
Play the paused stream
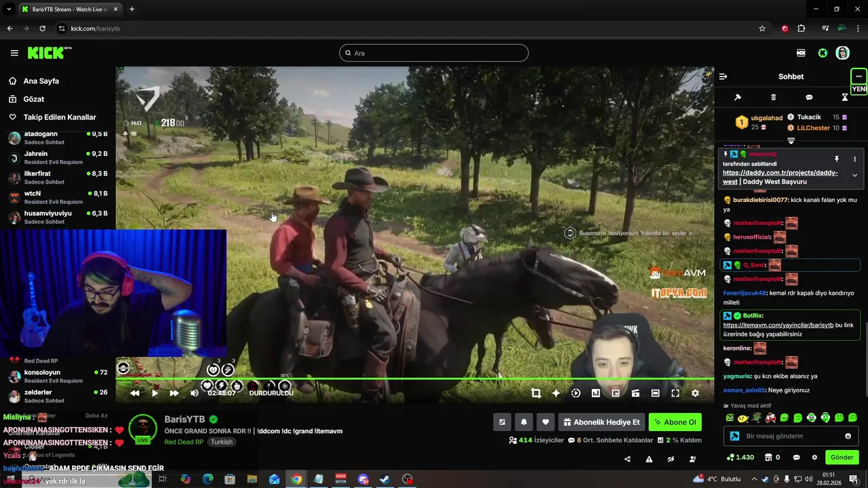[155, 393]
